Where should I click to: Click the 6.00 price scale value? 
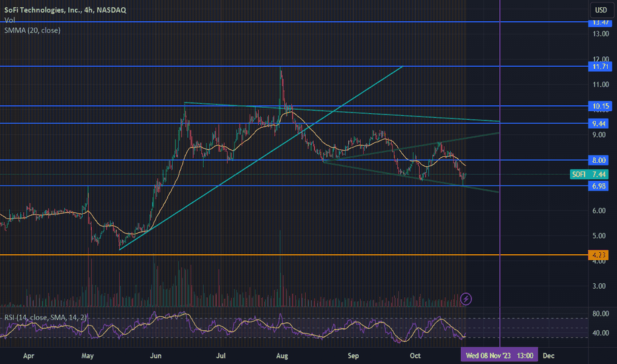tap(600, 211)
